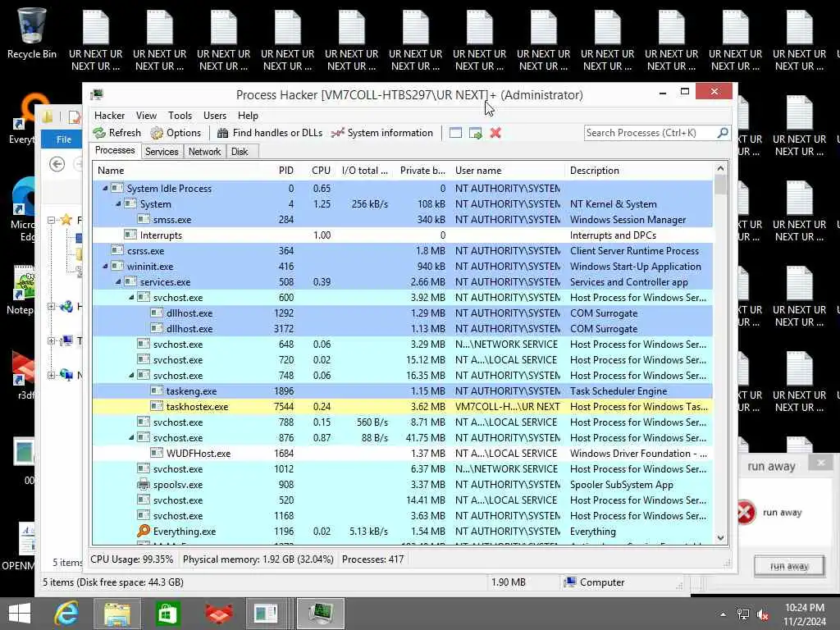Screen dimensions: 840x630
Task: Click the find window and thread icon
Action: tap(475, 133)
